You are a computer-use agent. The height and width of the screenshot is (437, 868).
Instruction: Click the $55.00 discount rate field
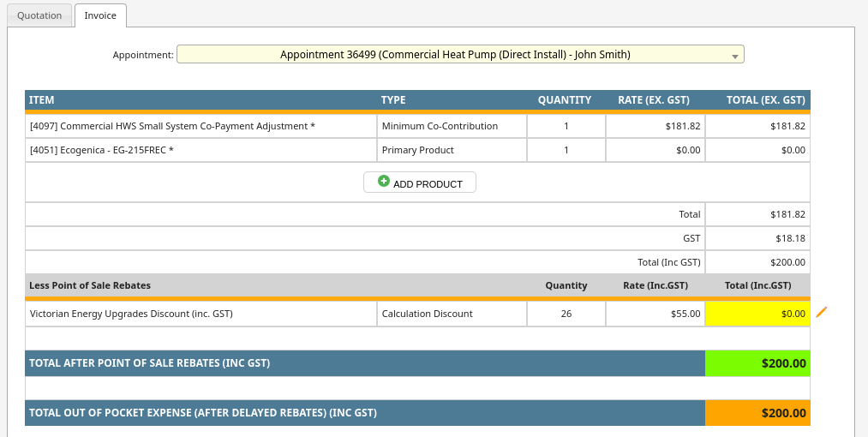point(655,314)
